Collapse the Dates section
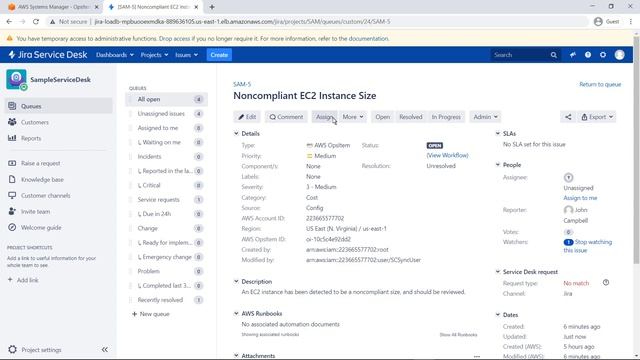 coord(498,315)
